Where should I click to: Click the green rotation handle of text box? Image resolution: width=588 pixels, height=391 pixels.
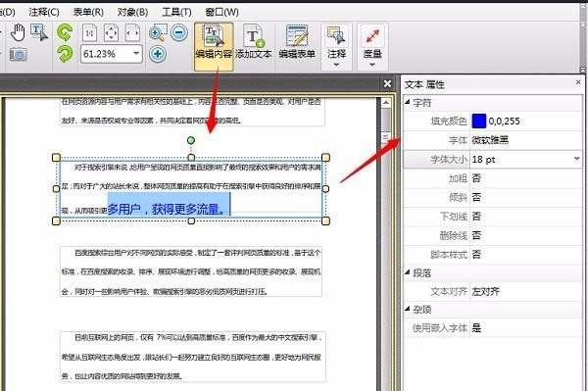(x=191, y=140)
